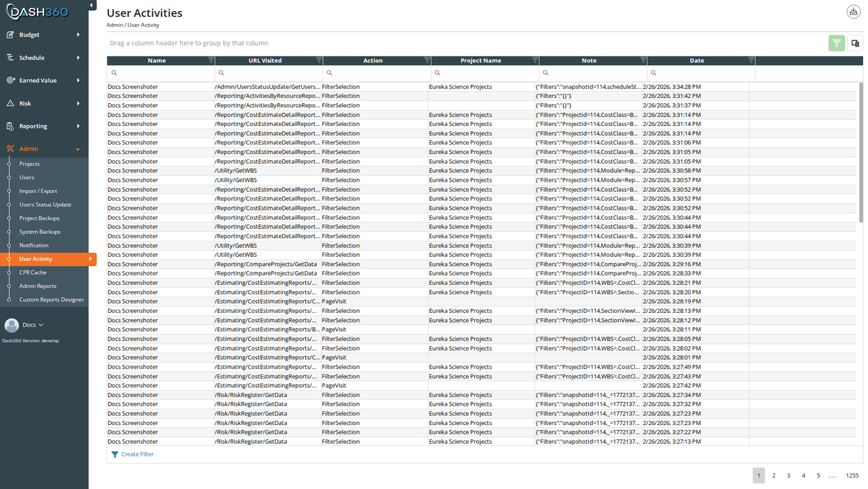Open the column chooser button
This screenshot has height=489, width=868.
pyautogui.click(x=855, y=43)
